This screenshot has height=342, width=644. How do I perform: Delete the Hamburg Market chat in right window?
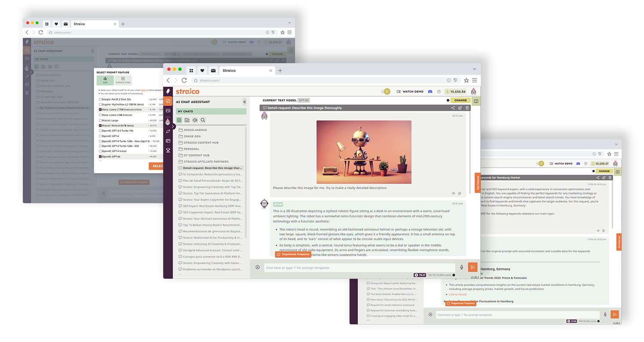pyautogui.click(x=610, y=177)
